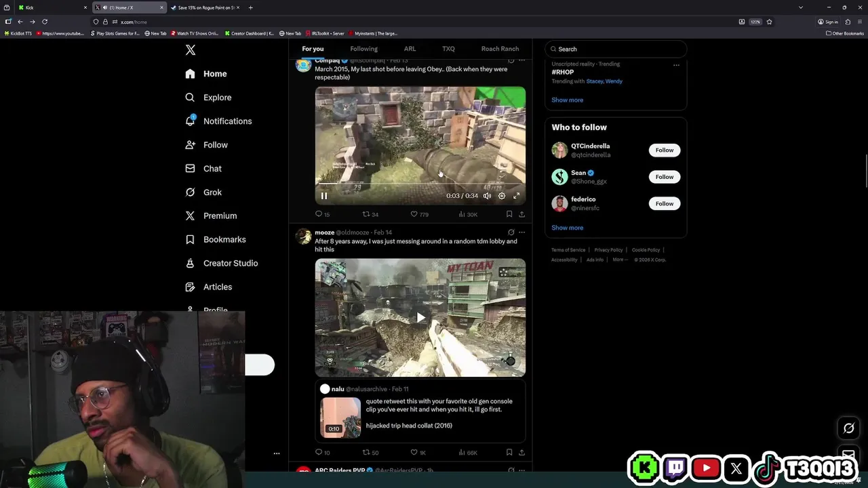
Task: Reply to the Compaq post
Action: [x=322, y=214]
